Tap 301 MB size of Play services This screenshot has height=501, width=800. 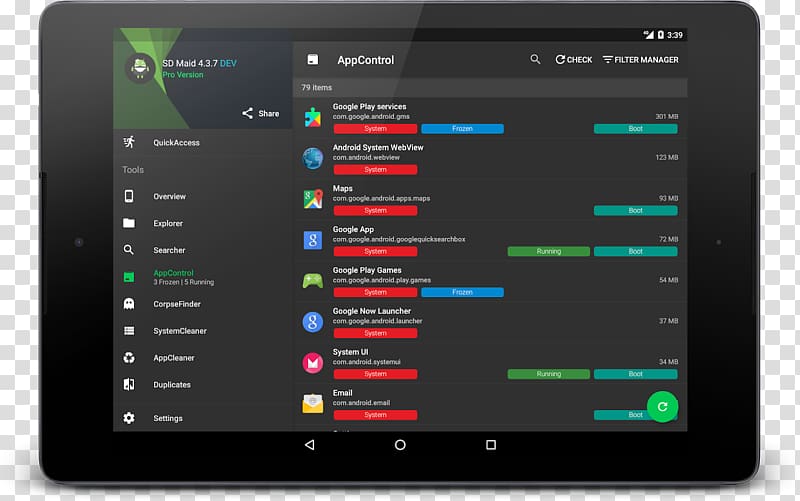point(667,116)
